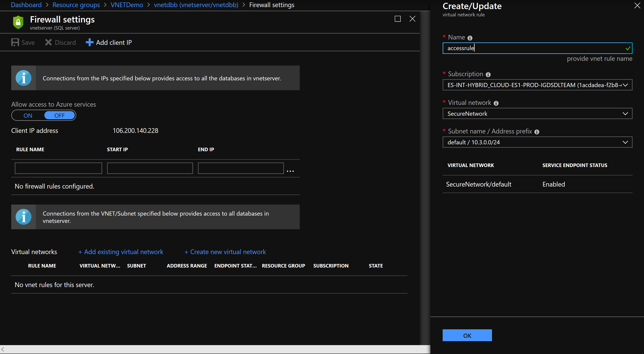Screen dimensions: 644x354
Task: Click SUBNET column header
Action: click(136, 266)
